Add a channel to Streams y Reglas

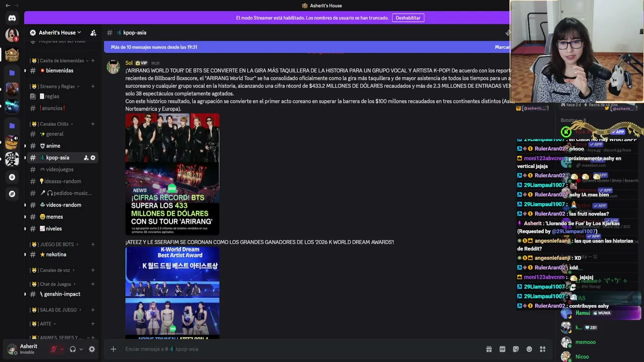pos(93,86)
